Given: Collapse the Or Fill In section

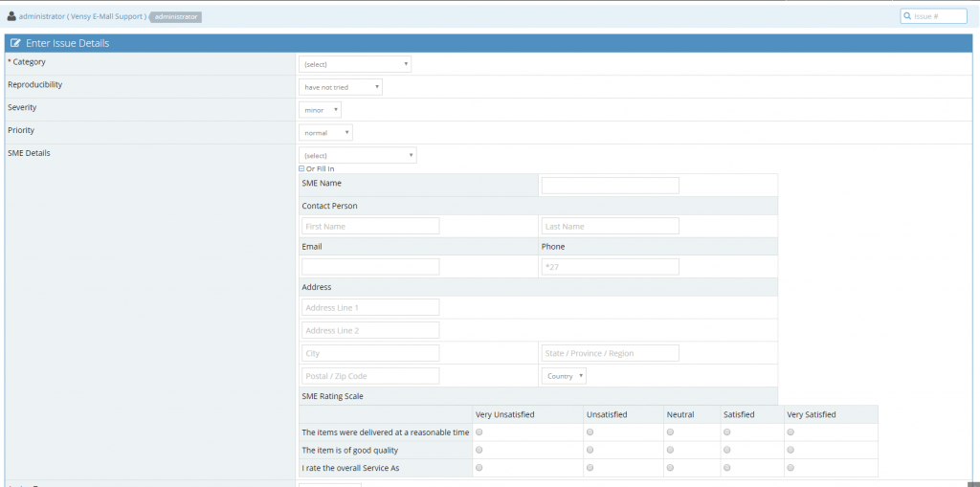Looking at the screenshot, I should tap(301, 168).
